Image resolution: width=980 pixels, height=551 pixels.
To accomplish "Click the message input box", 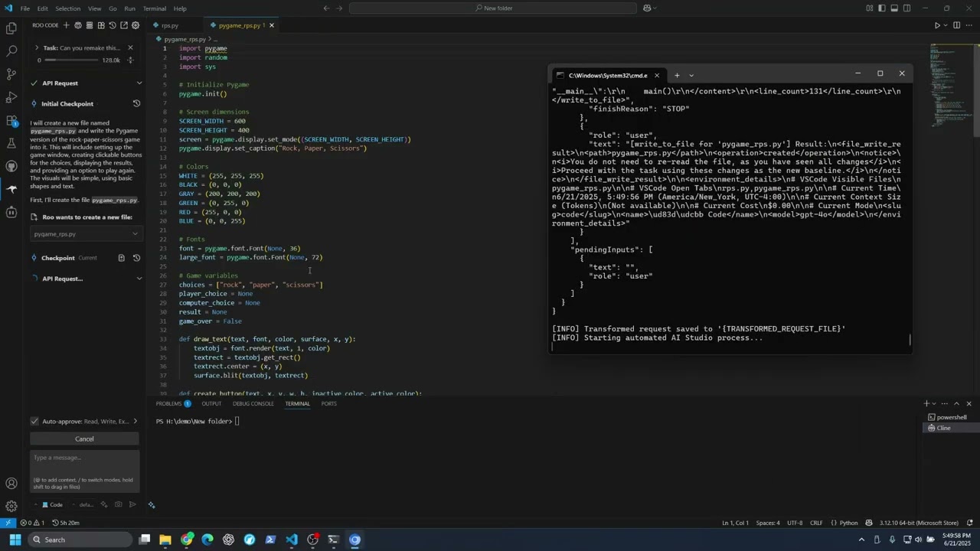I will (x=84, y=471).
